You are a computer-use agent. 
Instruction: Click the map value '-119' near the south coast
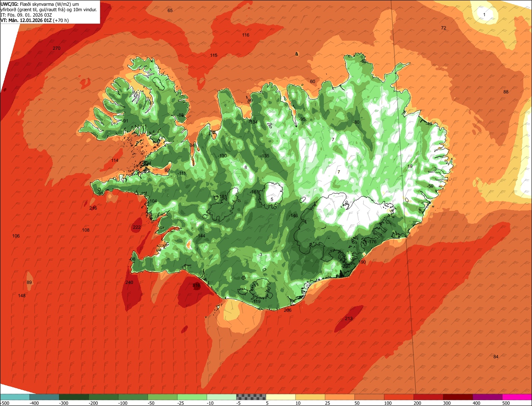(x=256, y=301)
